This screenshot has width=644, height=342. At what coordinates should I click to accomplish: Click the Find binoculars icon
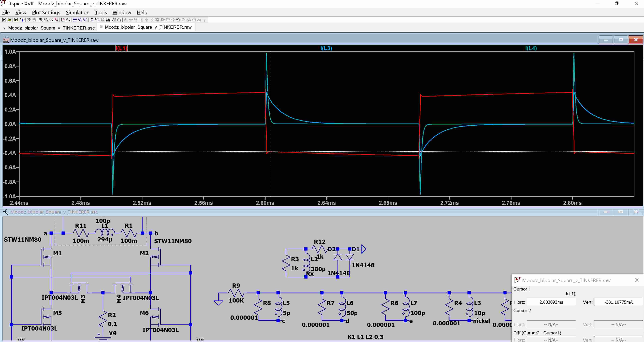[108, 20]
